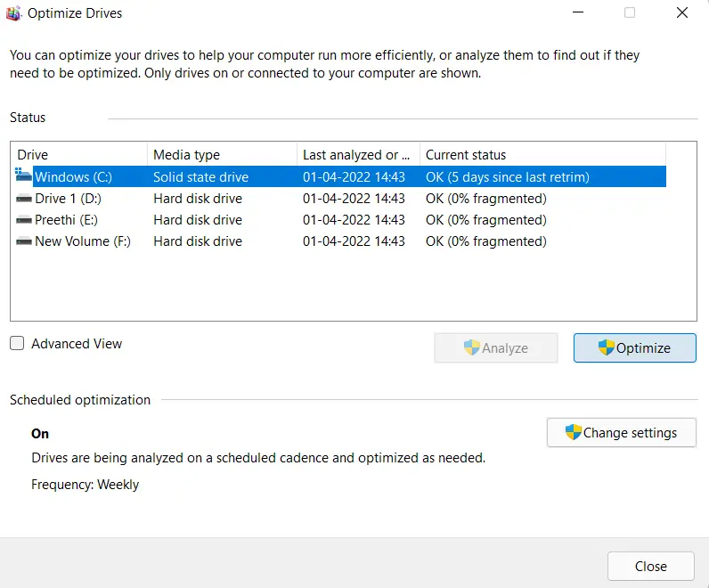
Task: Click the date 01-04-2022 14:43 for Drive 1 (D:)
Action: point(354,199)
